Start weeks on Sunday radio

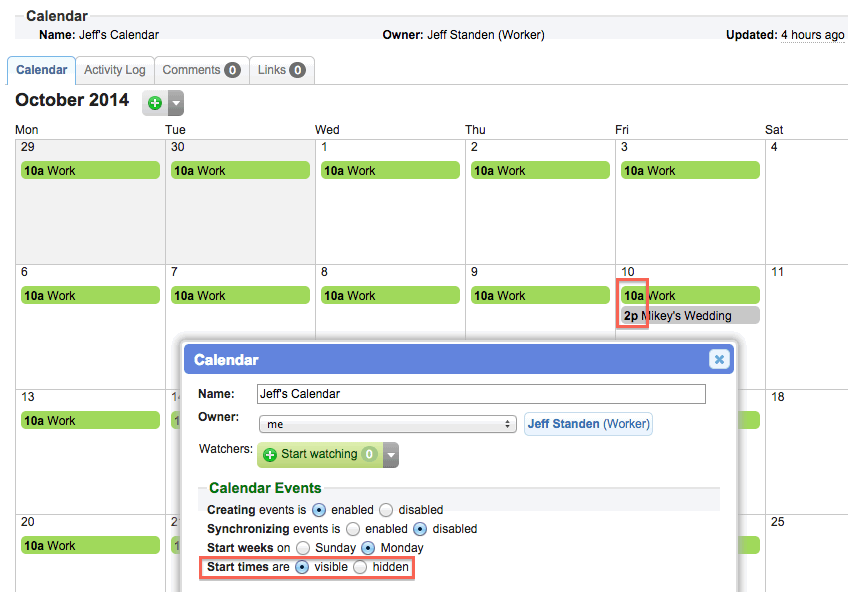coord(303,548)
